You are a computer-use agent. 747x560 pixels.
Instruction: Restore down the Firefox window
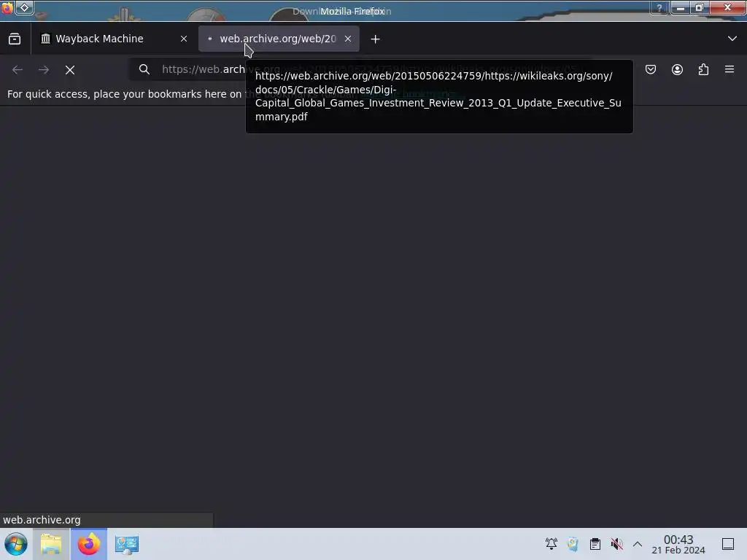click(700, 7)
